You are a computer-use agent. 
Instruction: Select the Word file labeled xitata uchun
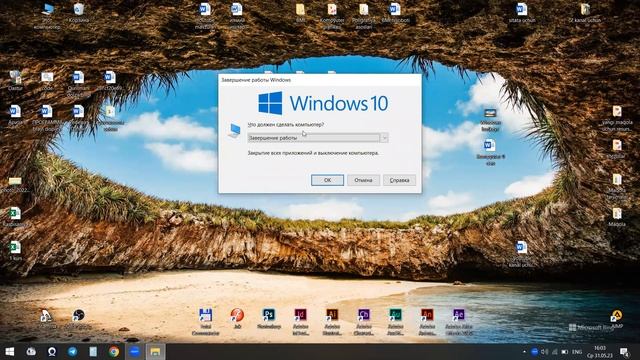point(522,13)
